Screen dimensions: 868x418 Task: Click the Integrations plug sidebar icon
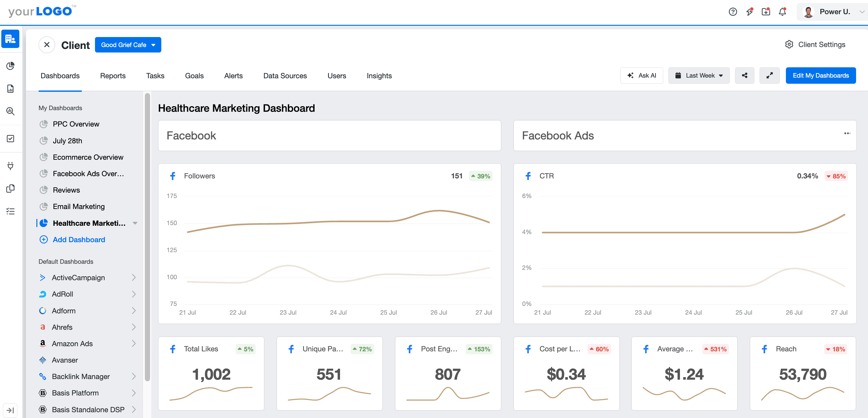click(x=10, y=166)
